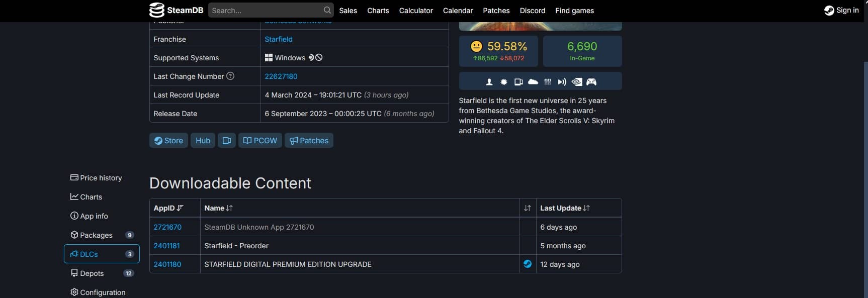The width and height of the screenshot is (868, 298).
Task: Click the neutral face review rating icon
Action: pos(476,46)
